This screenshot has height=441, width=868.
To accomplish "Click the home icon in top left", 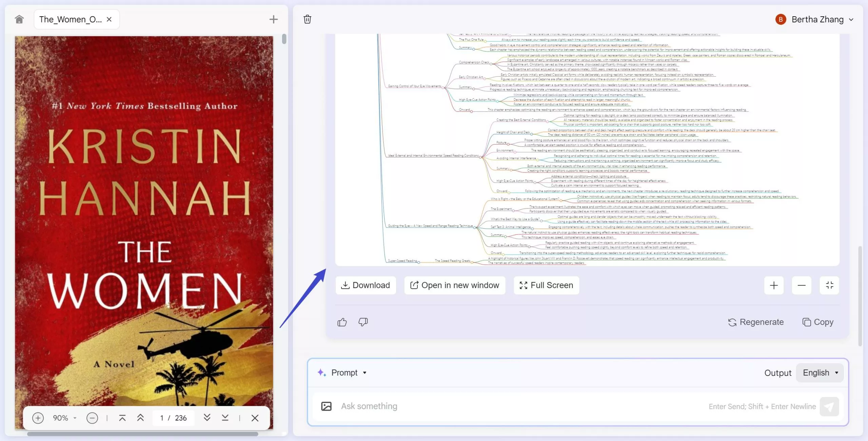I will click(19, 19).
